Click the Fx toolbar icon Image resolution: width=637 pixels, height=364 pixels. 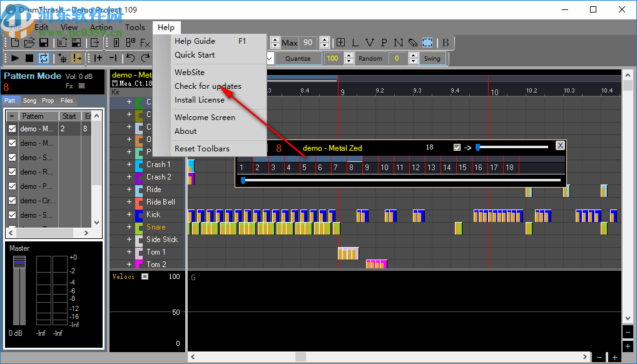point(145,43)
